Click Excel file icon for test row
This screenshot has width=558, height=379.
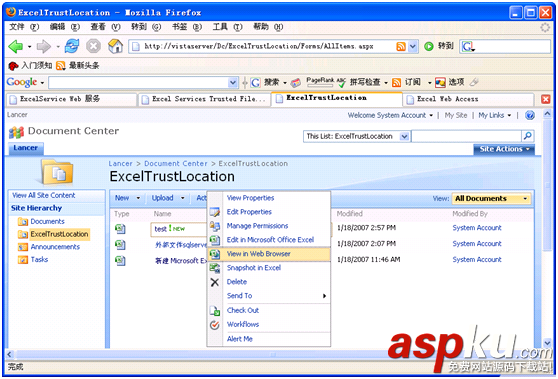(120, 229)
